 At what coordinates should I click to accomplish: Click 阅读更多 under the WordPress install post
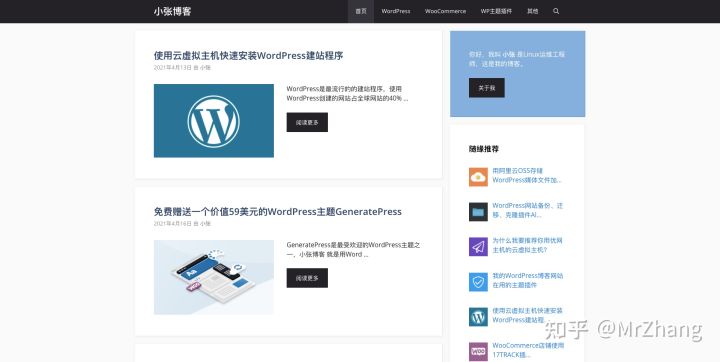pyautogui.click(x=307, y=122)
